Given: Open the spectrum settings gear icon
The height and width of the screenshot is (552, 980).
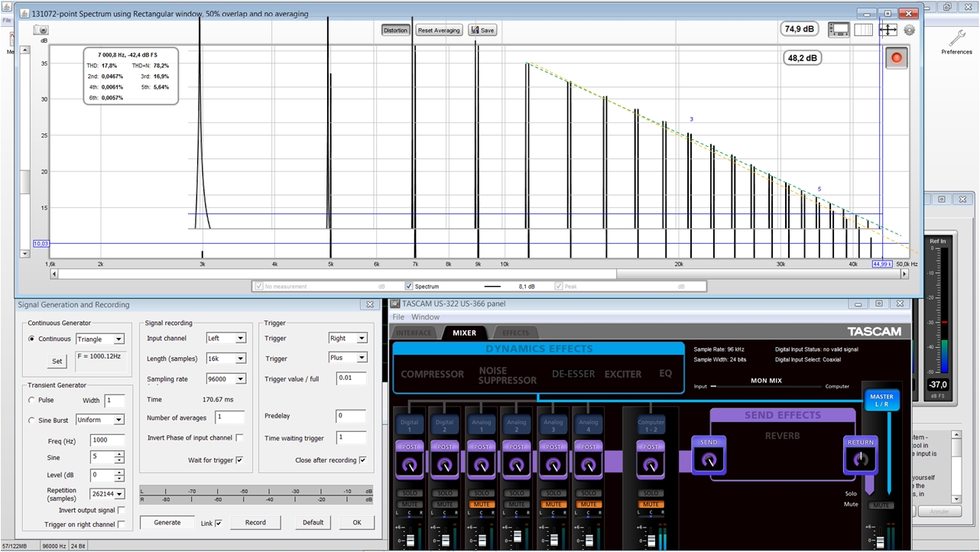Looking at the screenshot, I should coord(909,30).
